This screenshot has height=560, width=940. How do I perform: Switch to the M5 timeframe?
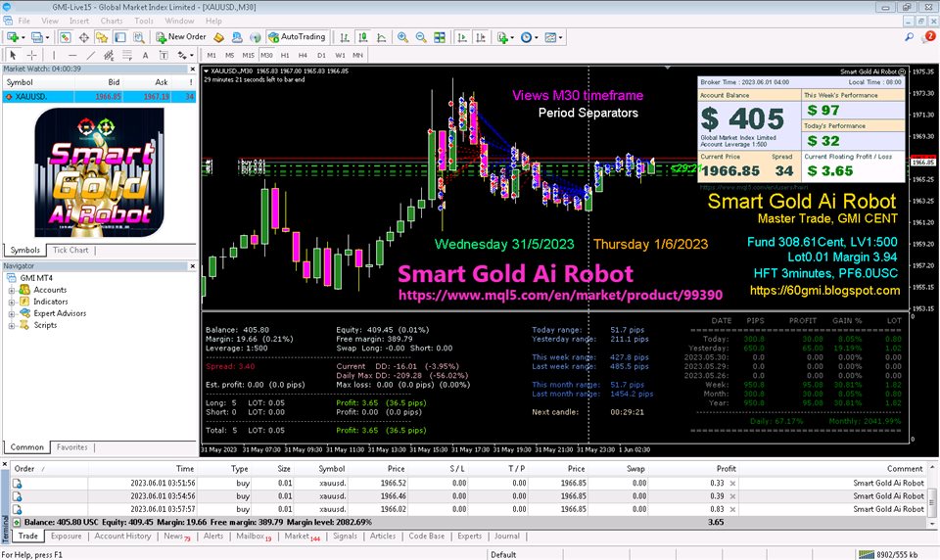tap(231, 55)
